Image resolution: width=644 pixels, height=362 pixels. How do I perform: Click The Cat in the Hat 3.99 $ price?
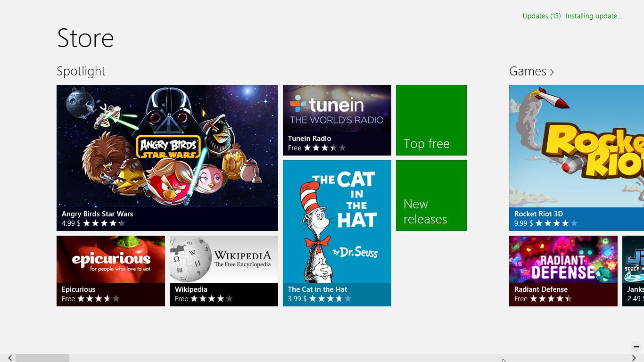(x=297, y=299)
